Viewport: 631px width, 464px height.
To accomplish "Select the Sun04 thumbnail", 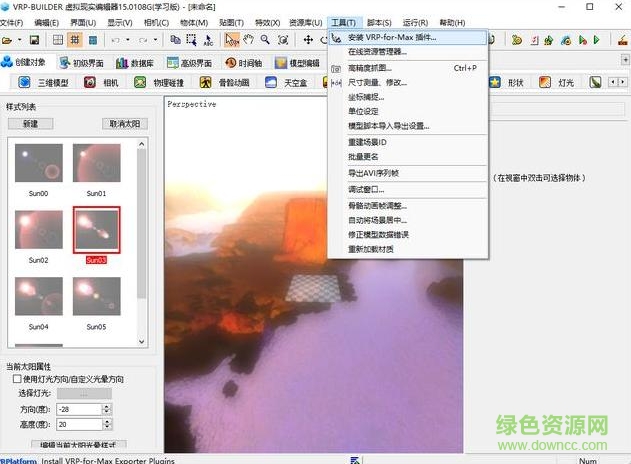I will click(39, 296).
